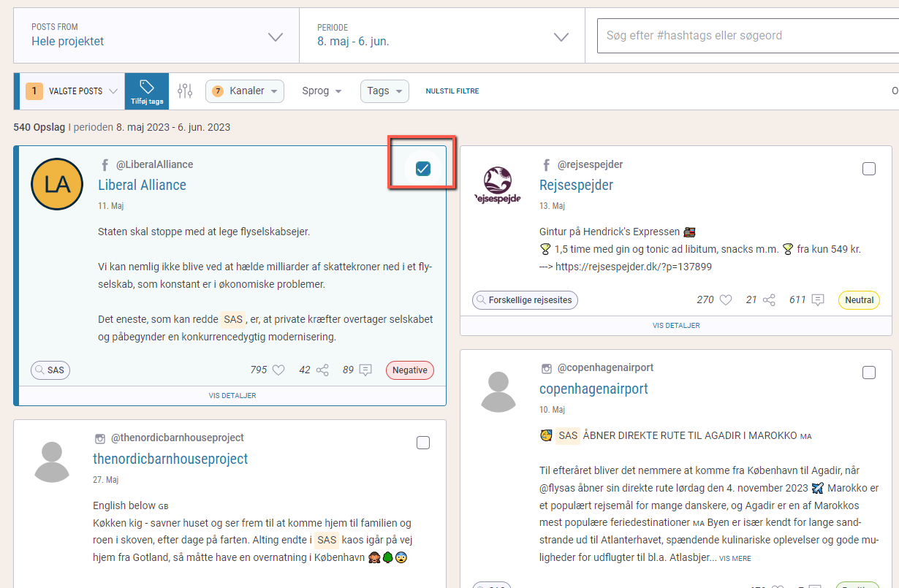Viewport: 899px width, 588px height.
Task: Uncheck the Liberal Alliance post checkbox
Action: coord(422,169)
